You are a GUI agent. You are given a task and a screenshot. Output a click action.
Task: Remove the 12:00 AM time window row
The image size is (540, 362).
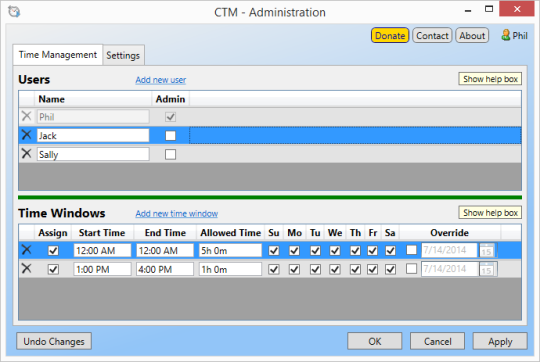click(x=26, y=250)
